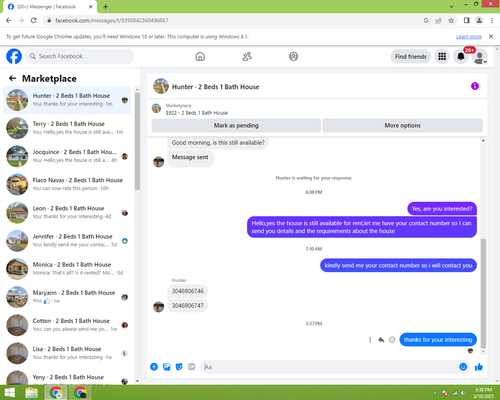
Task: Click volume icon in system tray
Action: coord(463,393)
